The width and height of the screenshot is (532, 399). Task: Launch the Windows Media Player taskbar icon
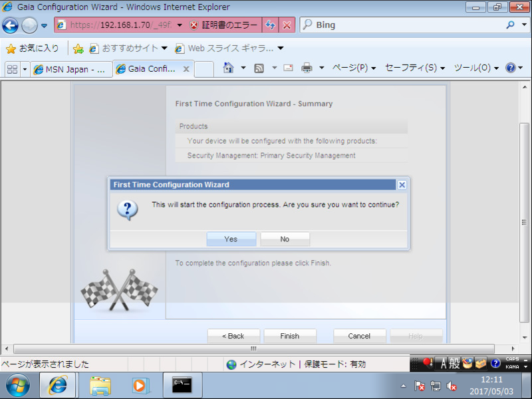coord(140,386)
